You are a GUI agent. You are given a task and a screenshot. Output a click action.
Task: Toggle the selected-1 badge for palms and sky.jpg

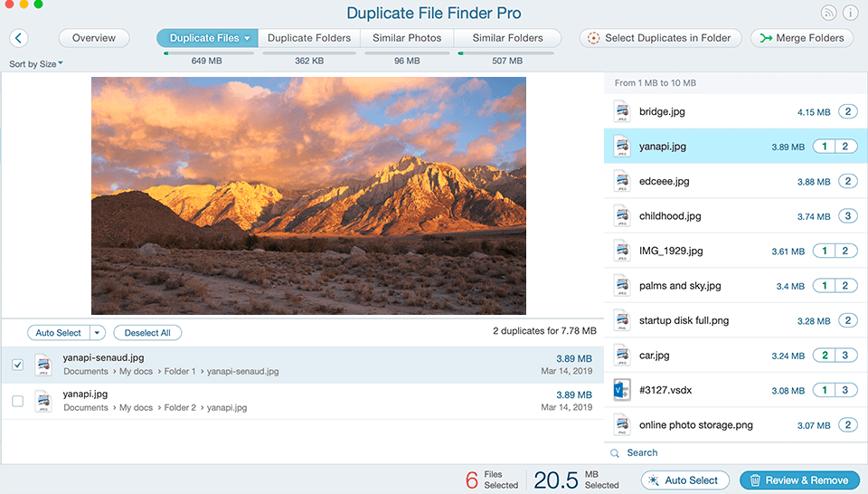tap(825, 286)
